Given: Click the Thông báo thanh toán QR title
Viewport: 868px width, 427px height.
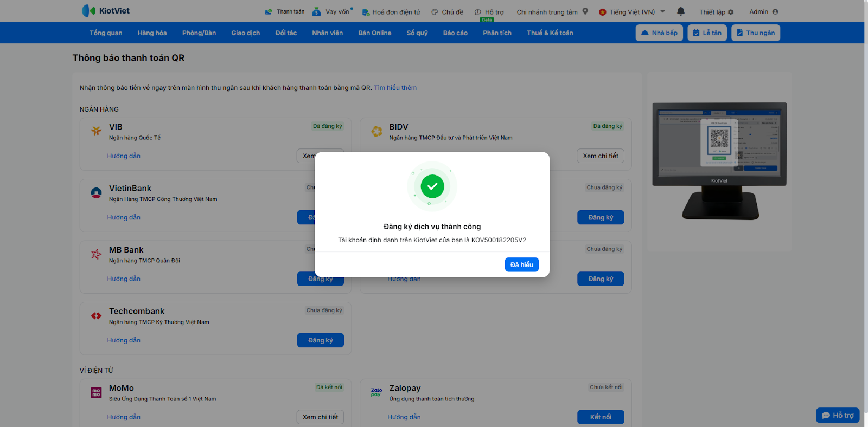Looking at the screenshot, I should (129, 58).
